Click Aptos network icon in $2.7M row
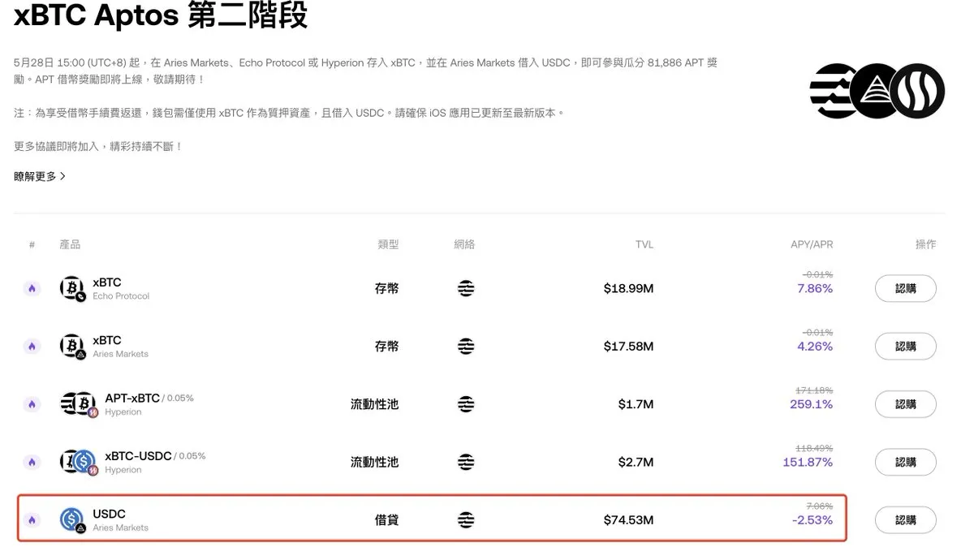Viewport: 974px width, 560px height. pos(466,462)
